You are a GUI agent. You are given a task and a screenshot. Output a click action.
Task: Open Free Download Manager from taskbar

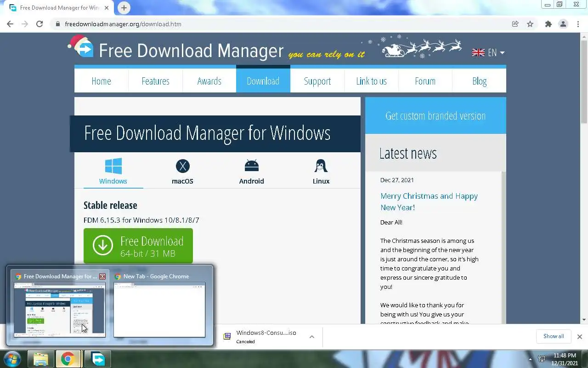pyautogui.click(x=98, y=359)
